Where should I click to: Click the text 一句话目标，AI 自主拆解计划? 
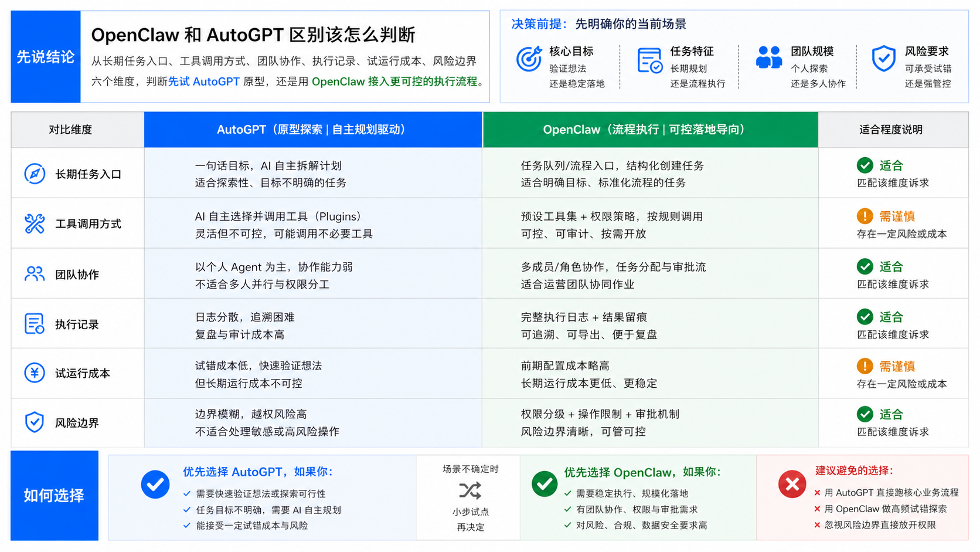click(x=268, y=166)
